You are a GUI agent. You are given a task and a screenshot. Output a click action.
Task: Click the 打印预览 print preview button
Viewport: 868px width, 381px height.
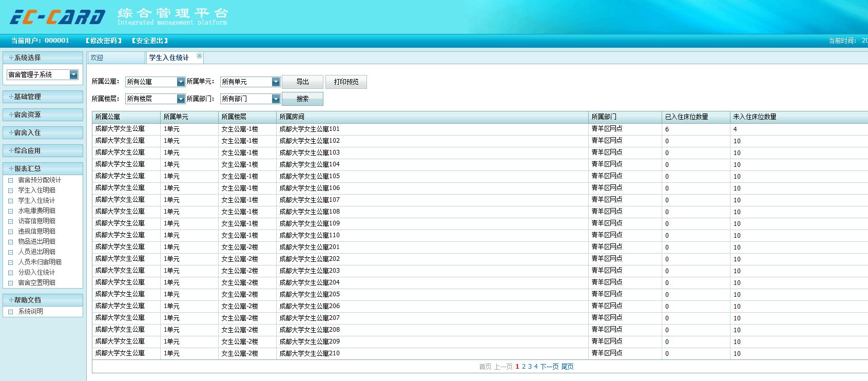[x=346, y=82]
